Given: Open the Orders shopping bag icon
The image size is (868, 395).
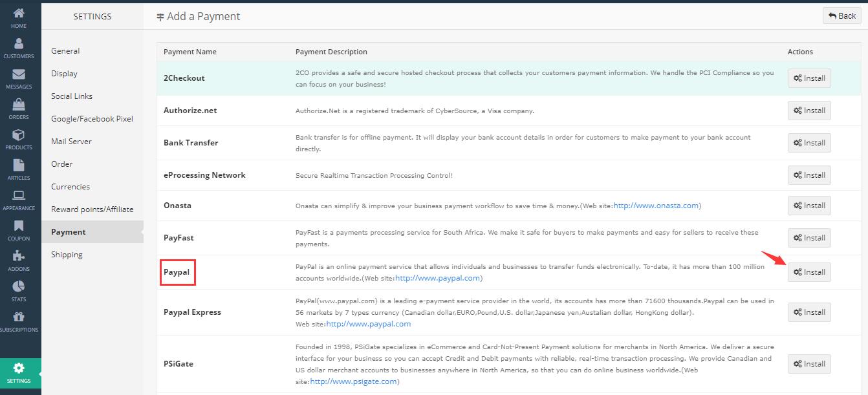Looking at the screenshot, I should point(19,105).
